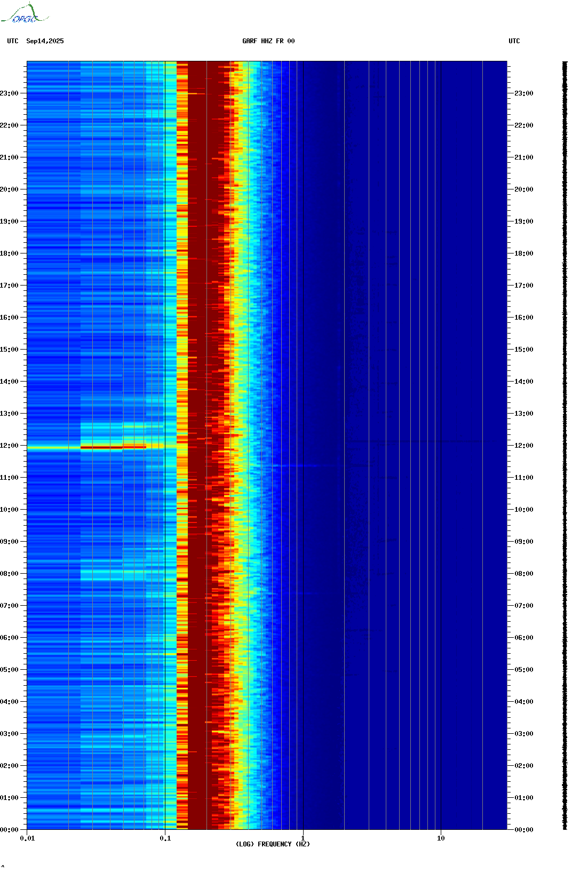Screen dimensions: 588x872
Task: Select 03:00 on the left time axis
Action: tap(9, 734)
